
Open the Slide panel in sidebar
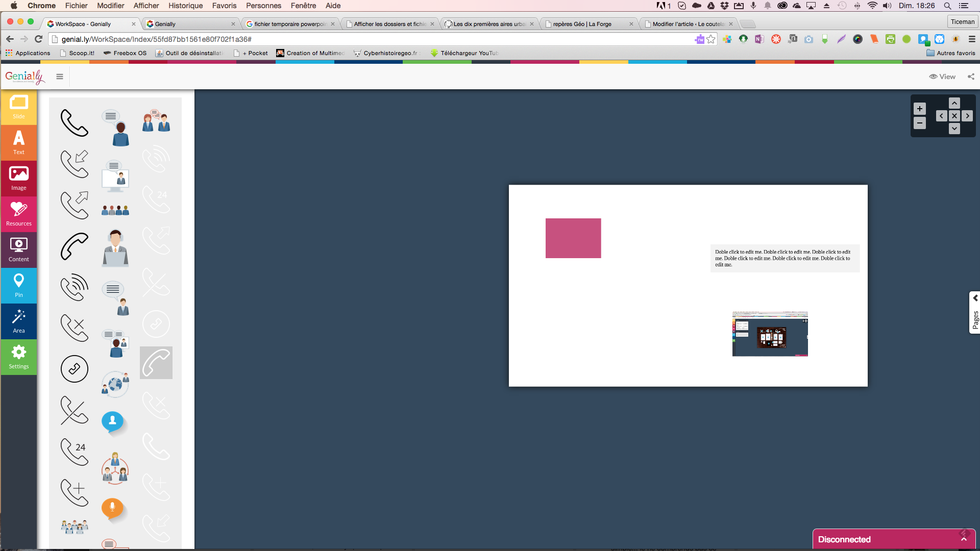pos(19,107)
